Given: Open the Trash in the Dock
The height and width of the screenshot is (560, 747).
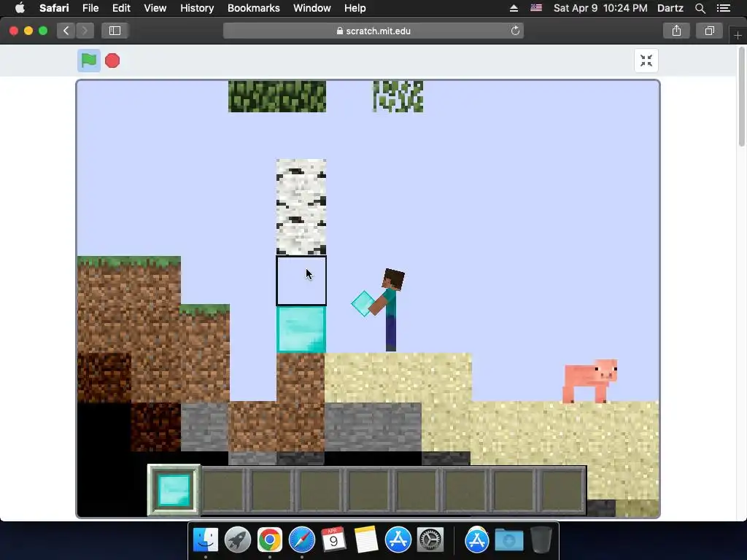Looking at the screenshot, I should [541, 540].
